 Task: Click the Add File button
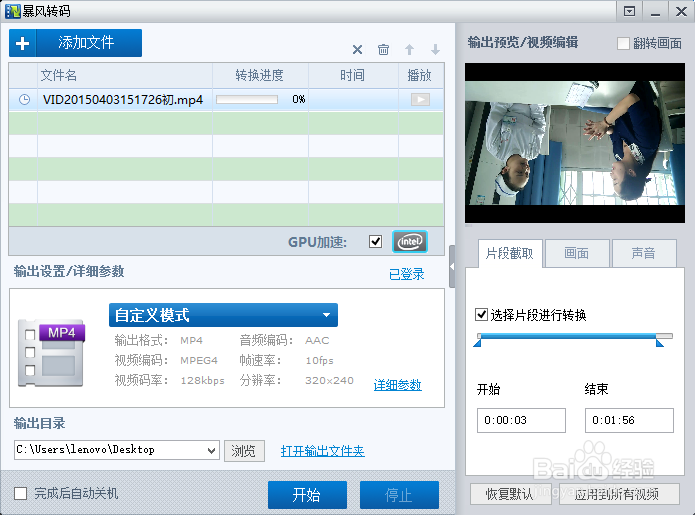[x=75, y=43]
